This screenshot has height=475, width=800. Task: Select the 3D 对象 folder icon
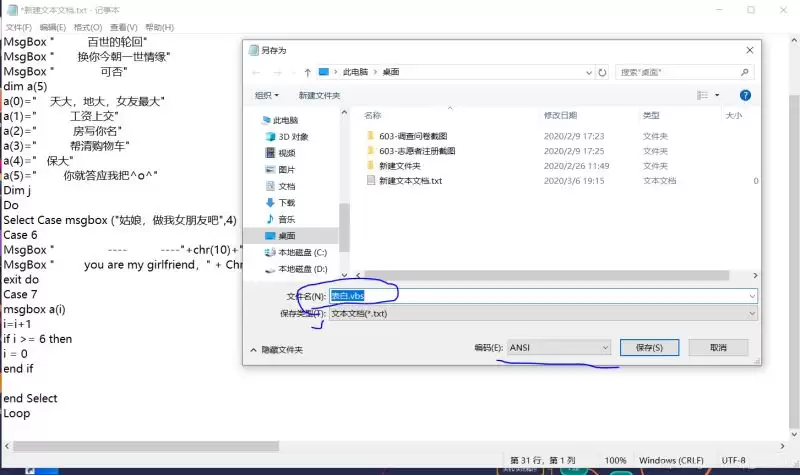[x=270, y=137]
